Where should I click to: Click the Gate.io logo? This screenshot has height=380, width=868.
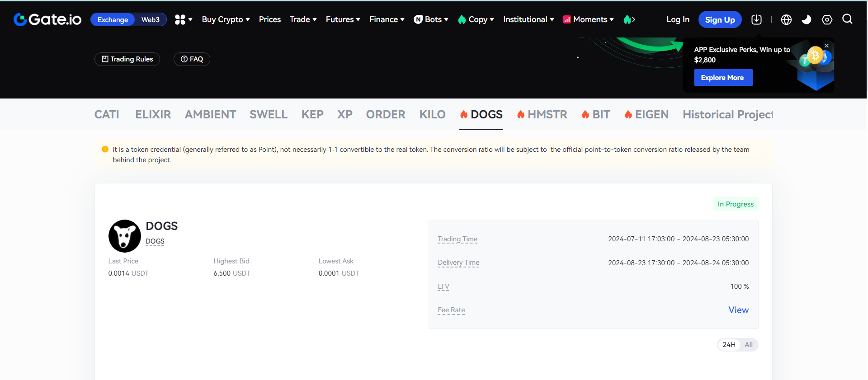(47, 19)
